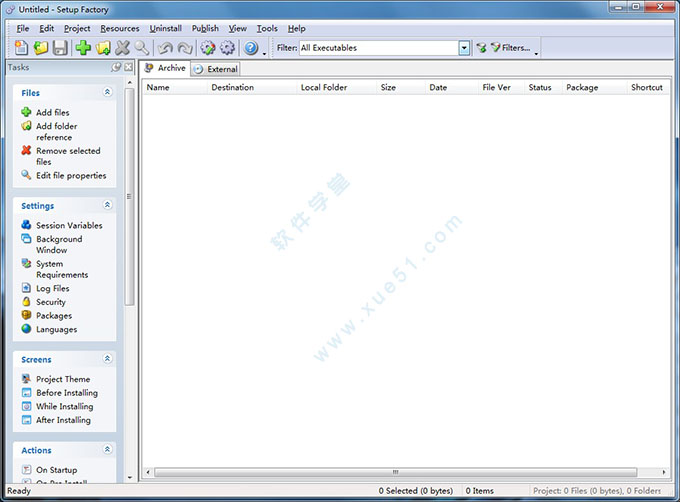Screen dimensions: 680x502
Task: Open toolbar options arrow after Help icon
Action: pos(265,53)
